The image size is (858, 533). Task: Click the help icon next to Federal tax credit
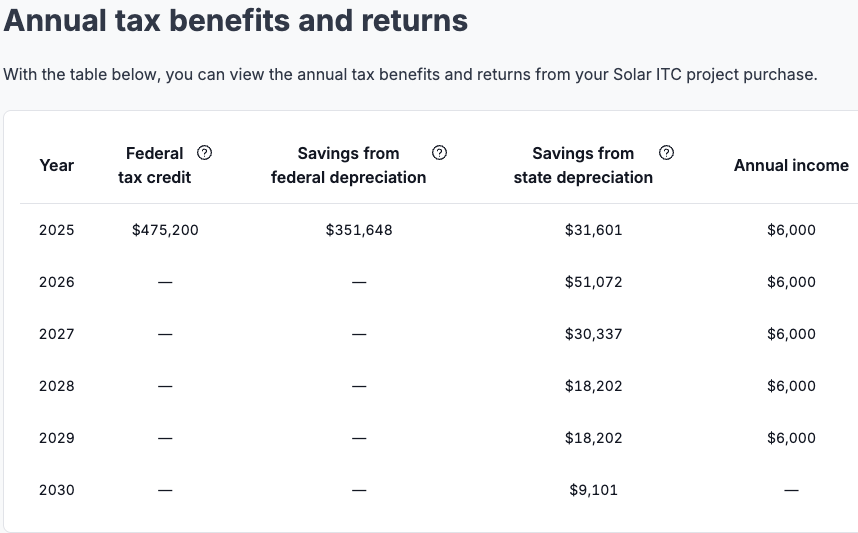(205, 153)
